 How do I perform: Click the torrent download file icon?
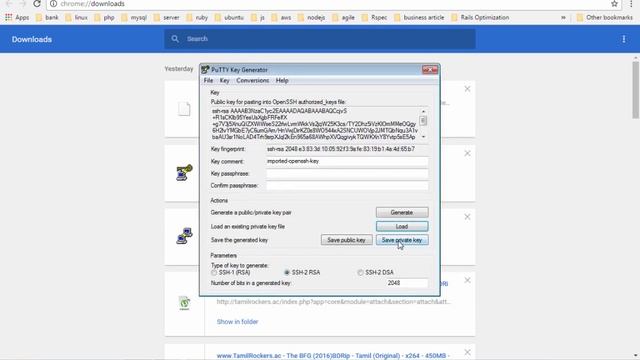pyautogui.click(x=184, y=303)
